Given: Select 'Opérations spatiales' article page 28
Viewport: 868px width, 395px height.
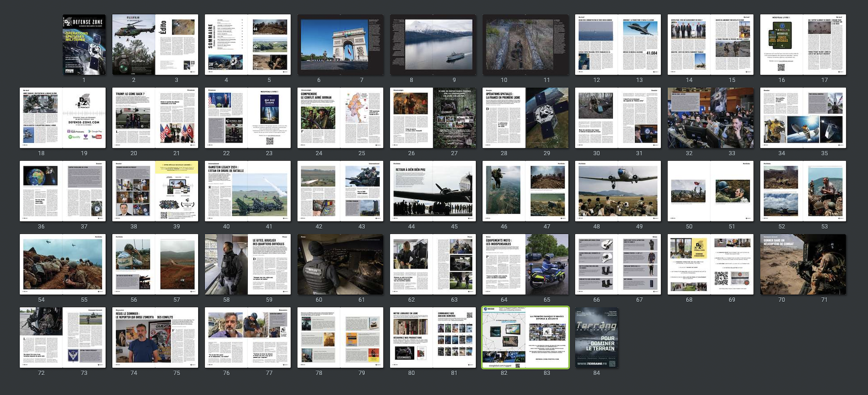Looking at the screenshot, I should 504,118.
